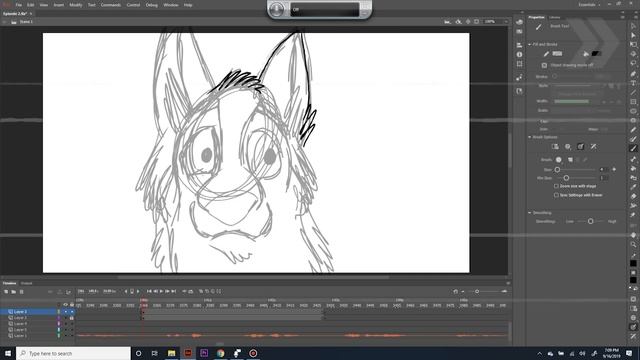Switch to the Output tab
The height and width of the screenshot is (360, 640).
pos(27,283)
